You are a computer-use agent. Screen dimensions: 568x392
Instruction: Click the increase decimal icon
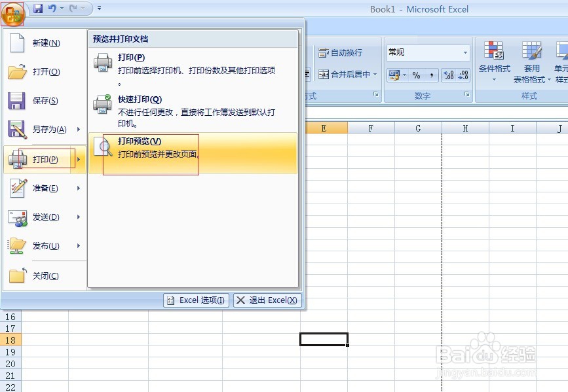click(x=449, y=75)
